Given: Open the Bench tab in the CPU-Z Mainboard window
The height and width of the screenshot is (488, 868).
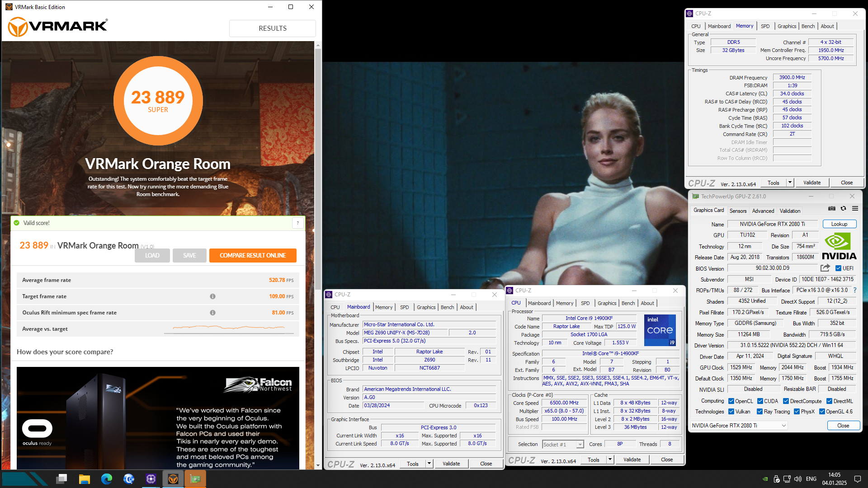Looking at the screenshot, I should click(x=447, y=307).
